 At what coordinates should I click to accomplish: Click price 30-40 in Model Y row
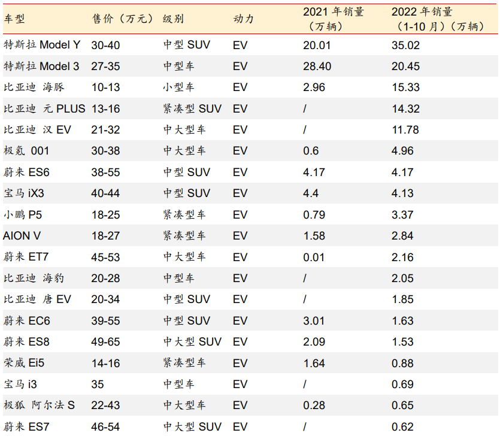pos(105,46)
